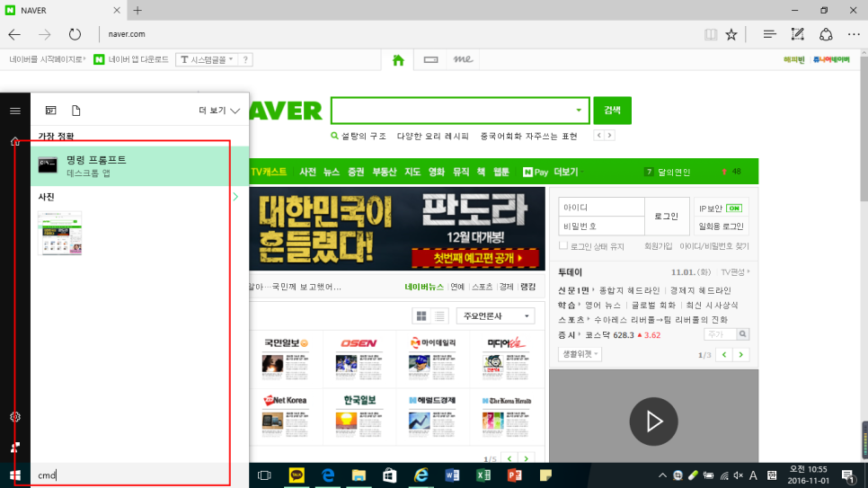
Task: Go back with the browser back arrow
Action: (x=14, y=34)
